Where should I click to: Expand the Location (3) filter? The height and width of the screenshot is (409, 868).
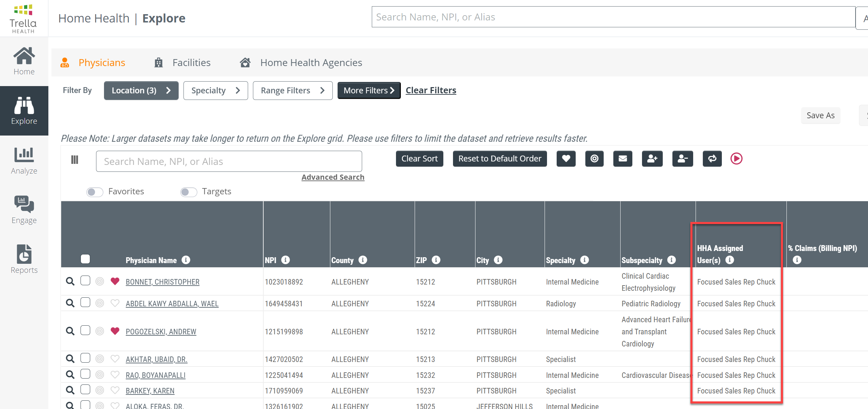pos(141,91)
